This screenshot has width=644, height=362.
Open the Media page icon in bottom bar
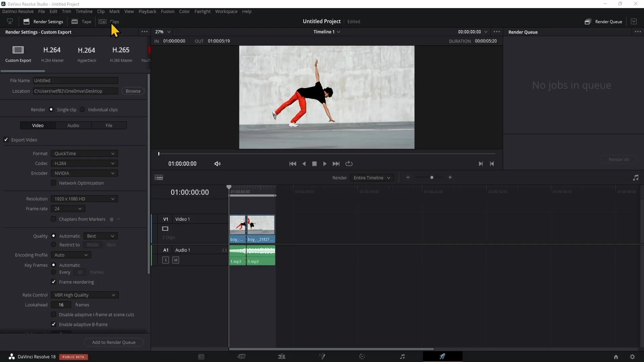tap(201, 357)
